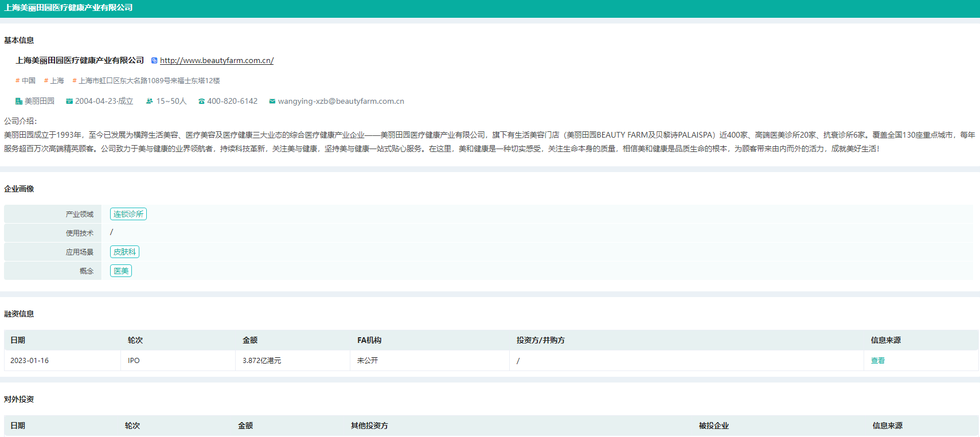Click the 上海市虹口区东大名路 address tag

(x=147, y=81)
